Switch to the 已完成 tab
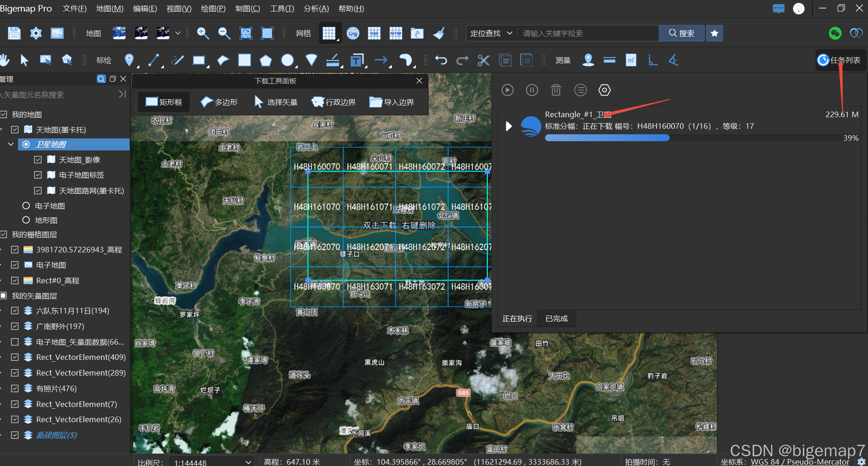Image resolution: width=868 pixels, height=466 pixels. point(557,318)
